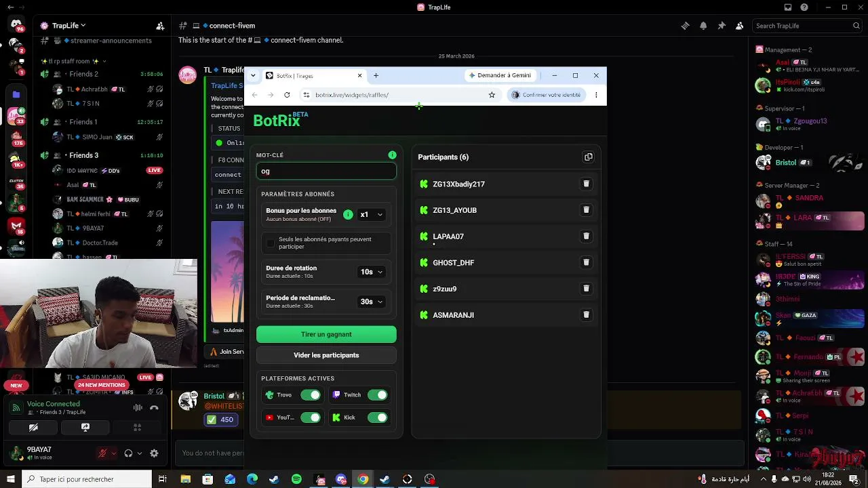
Task: Turn on camera in Discord voice panel
Action: tap(33, 428)
